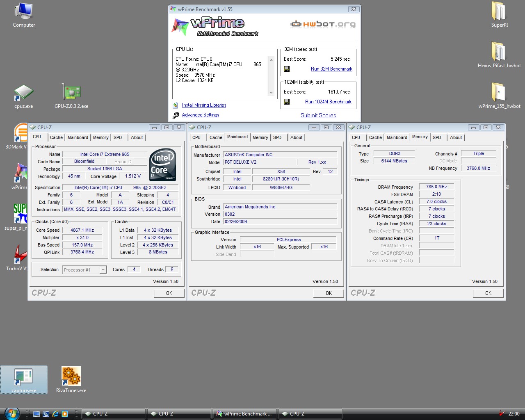The image size is (525, 420).
Task: Switch to Memory tab in first CPU-Z window
Action: (100, 138)
